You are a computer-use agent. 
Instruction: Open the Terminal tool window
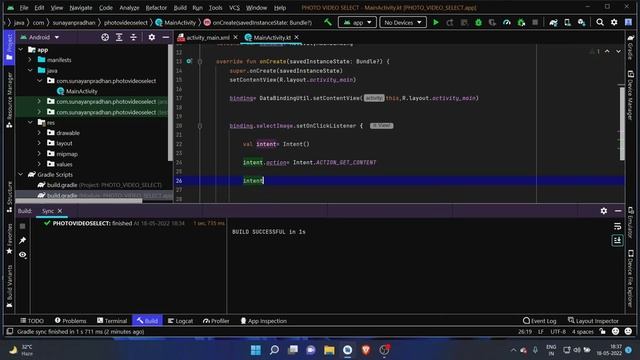tap(112, 321)
